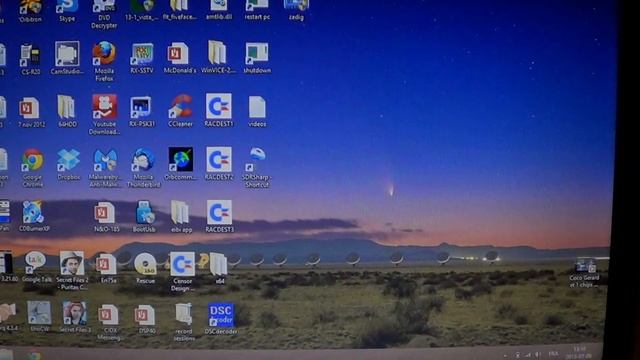
Task: Open the eibi app folder
Action: click(x=181, y=216)
